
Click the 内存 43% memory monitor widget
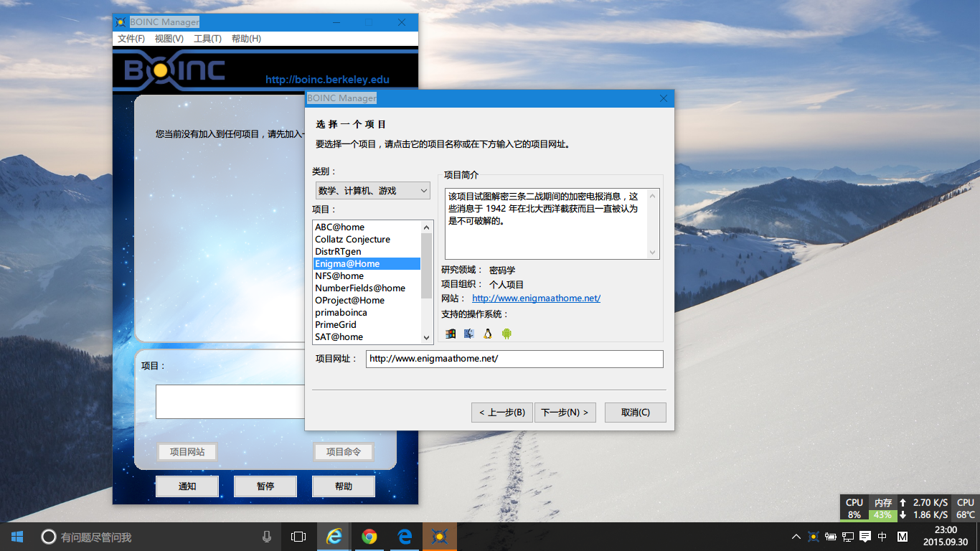click(882, 509)
